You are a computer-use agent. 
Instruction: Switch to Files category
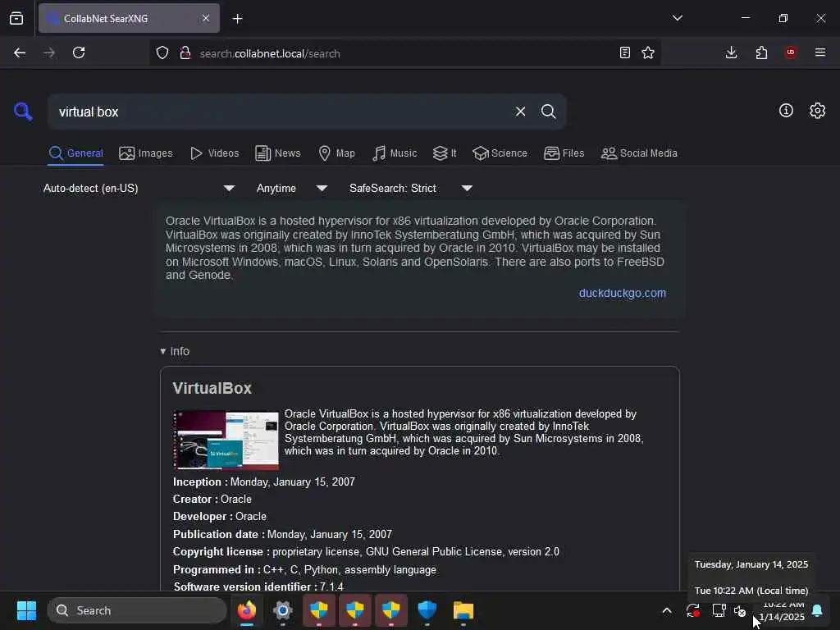tap(564, 153)
